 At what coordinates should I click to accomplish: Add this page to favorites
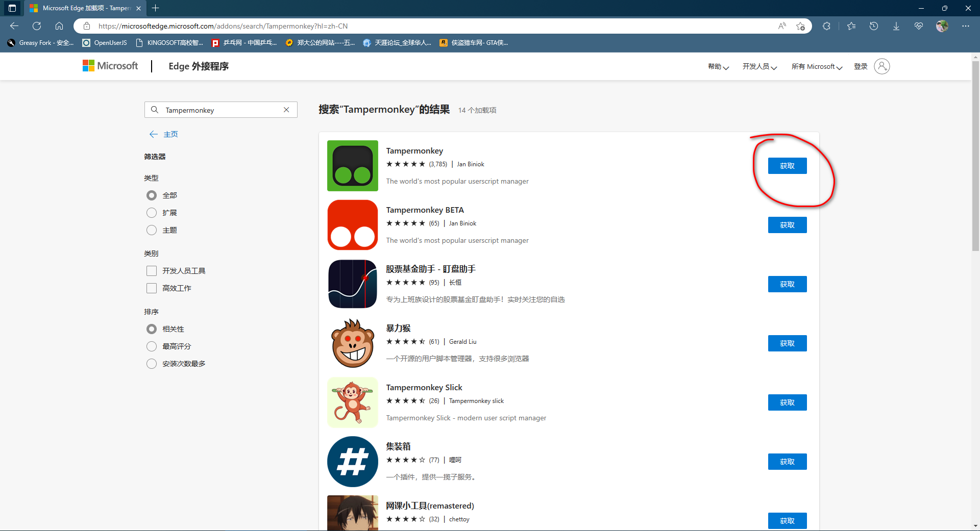click(x=800, y=26)
